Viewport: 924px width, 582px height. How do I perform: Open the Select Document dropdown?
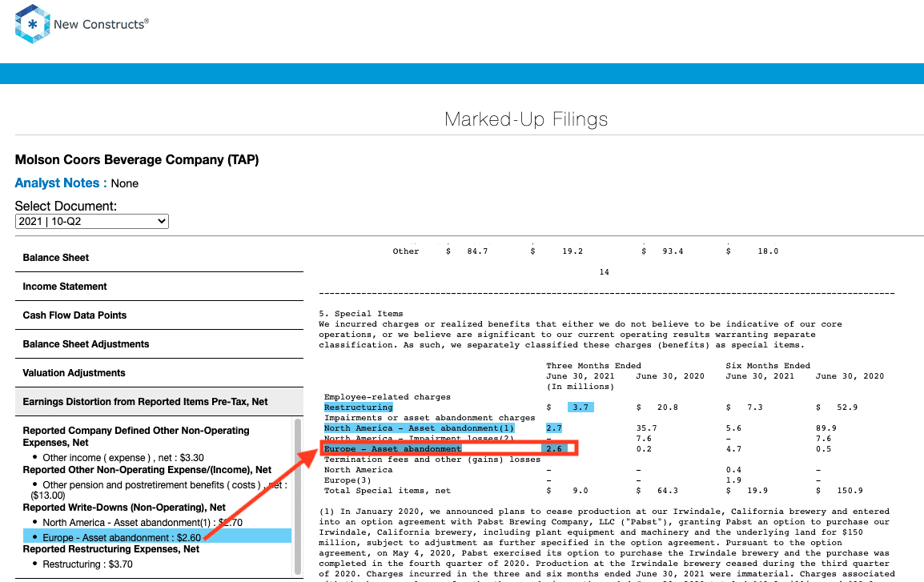pyautogui.click(x=92, y=222)
